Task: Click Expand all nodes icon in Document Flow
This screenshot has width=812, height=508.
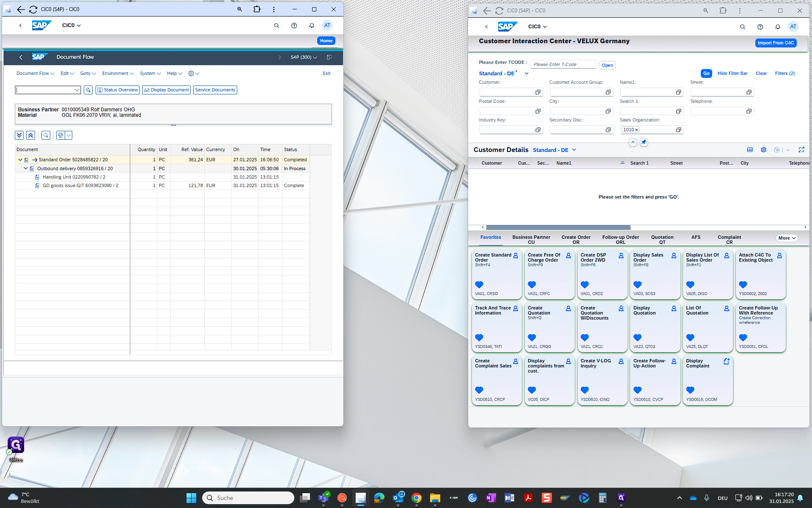Action: click(19, 135)
